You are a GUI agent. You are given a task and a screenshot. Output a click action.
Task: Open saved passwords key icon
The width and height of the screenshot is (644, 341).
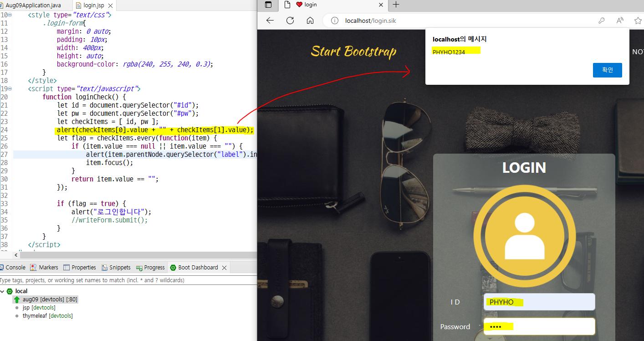coord(602,21)
